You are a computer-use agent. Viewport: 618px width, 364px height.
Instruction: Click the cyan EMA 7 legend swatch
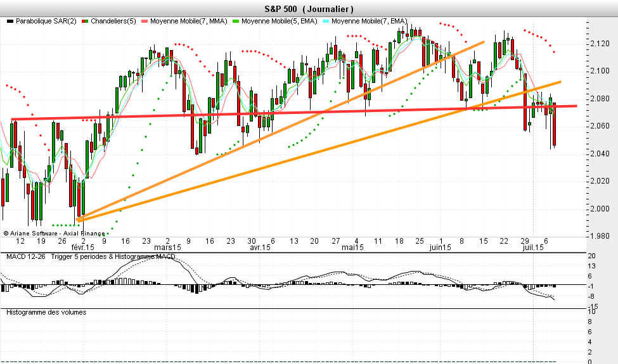326,22
